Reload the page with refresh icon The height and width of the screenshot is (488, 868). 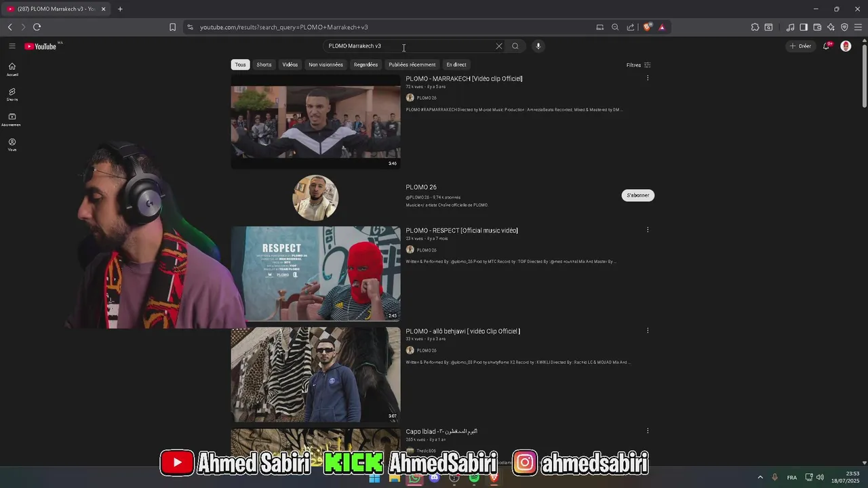[x=37, y=27]
